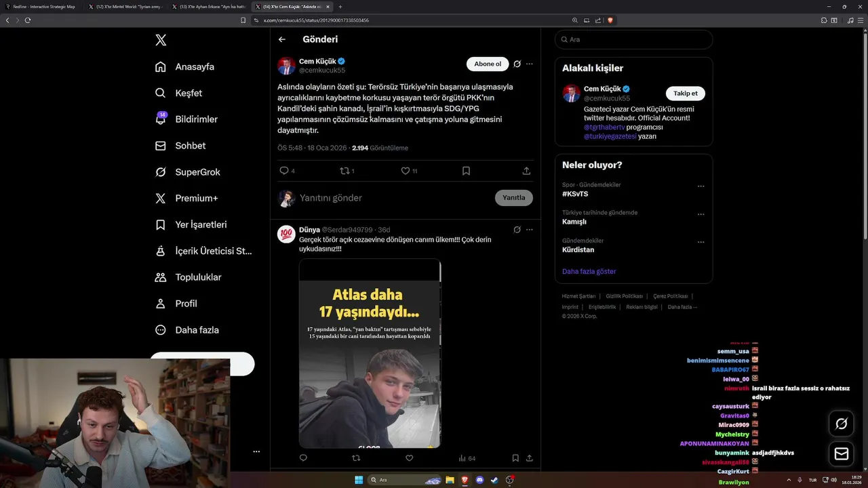This screenshot has height=488, width=868.
Task: Click the Yanıtla button
Action: (514, 198)
